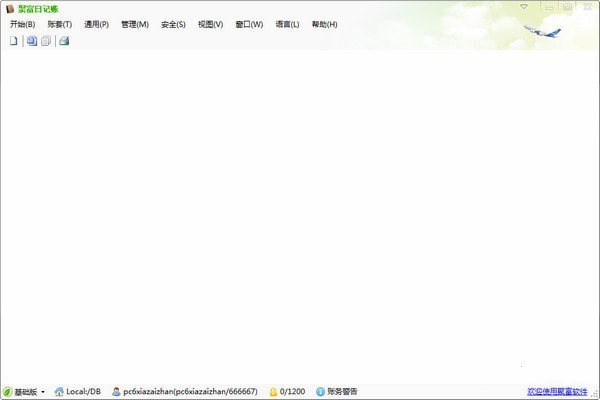Click the green leaf icon in status bar
Image resolution: width=600 pixels, height=400 pixels.
click(x=7, y=392)
